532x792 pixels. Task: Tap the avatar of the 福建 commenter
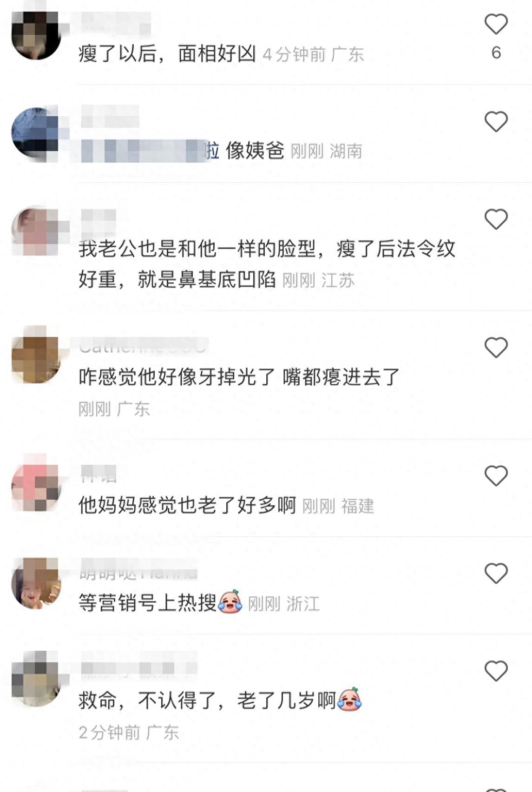36,487
